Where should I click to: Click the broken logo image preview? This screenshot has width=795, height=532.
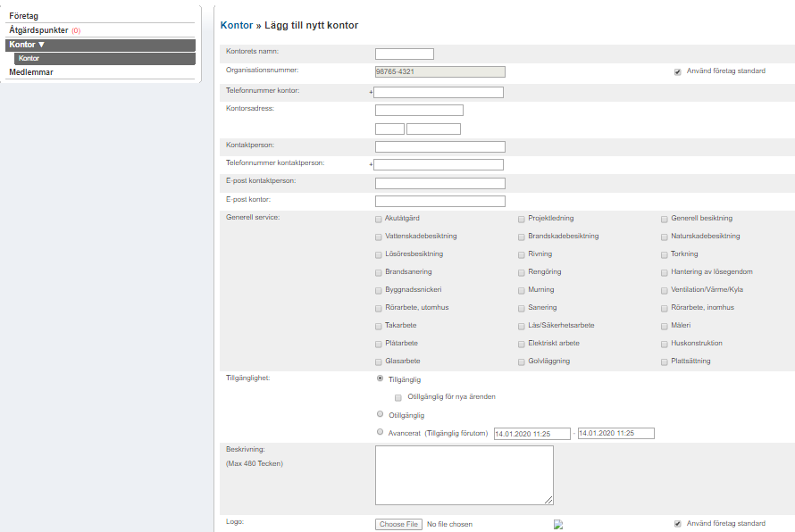click(557, 525)
